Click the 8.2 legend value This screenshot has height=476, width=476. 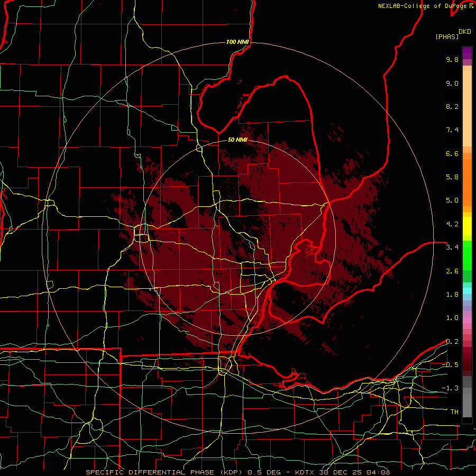point(452,106)
